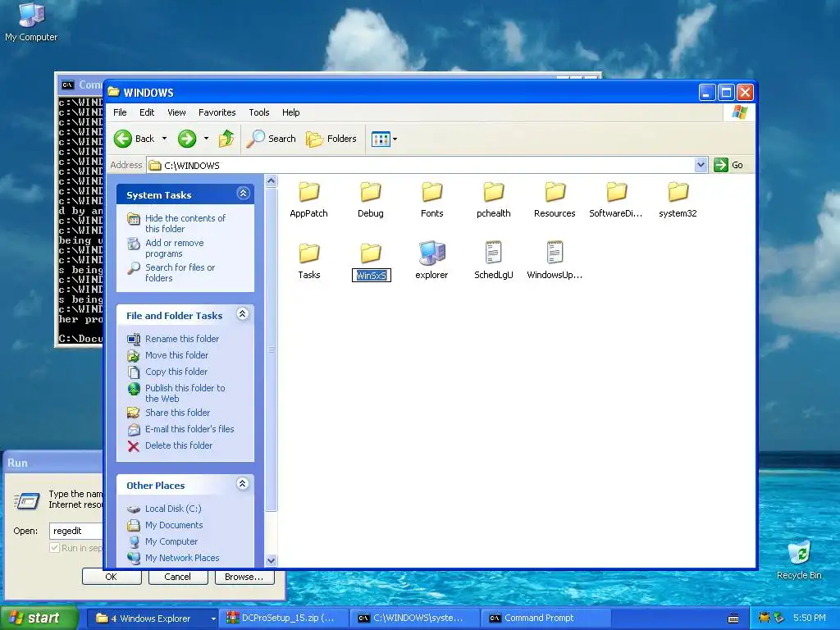The width and height of the screenshot is (840, 630).
Task: Select the Tasks folder
Action: coord(309,261)
